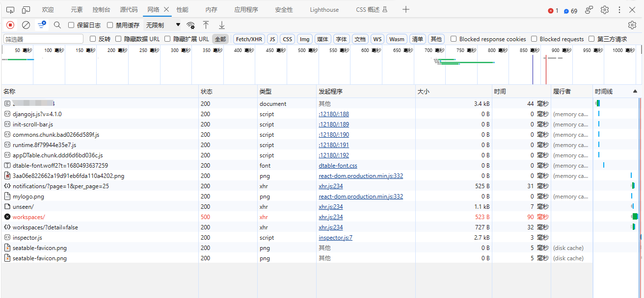Viewport: 644px width, 298px height.
Task: Switch to the 控制台 tab
Action: pos(101,10)
